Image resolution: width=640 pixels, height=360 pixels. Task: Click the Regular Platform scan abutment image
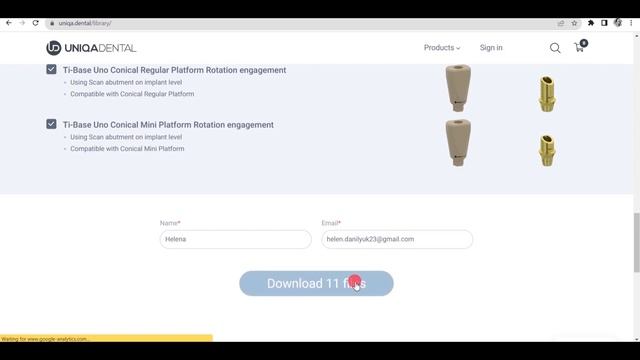pyautogui.click(x=458, y=88)
